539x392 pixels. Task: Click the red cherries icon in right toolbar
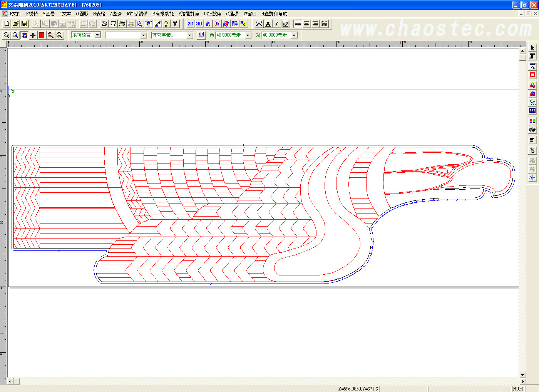coord(532,85)
